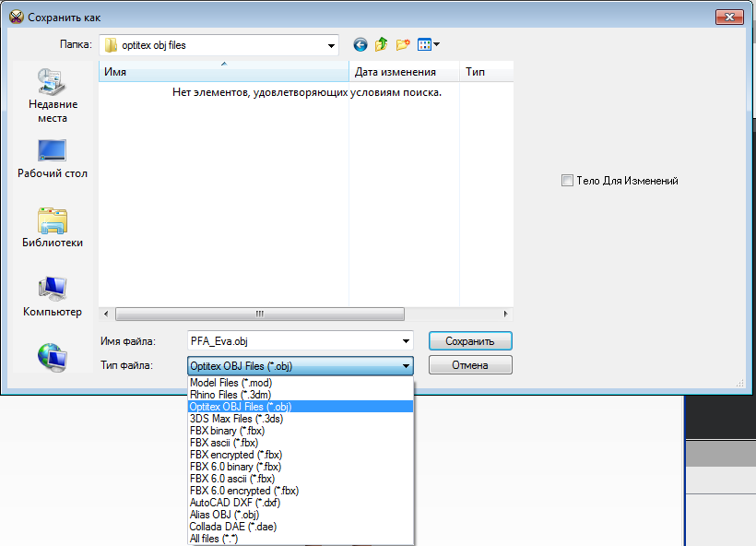Image resolution: width=756 pixels, height=546 pixels.
Task: Choose Optitex OBJ Files (*.obj) option
Action: [x=301, y=407]
